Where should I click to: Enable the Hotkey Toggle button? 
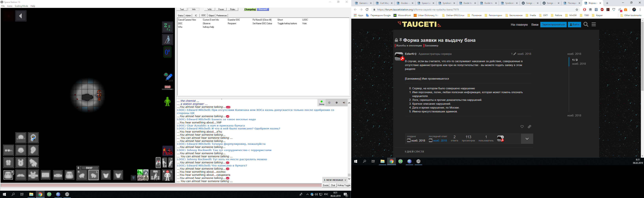coord(344,186)
